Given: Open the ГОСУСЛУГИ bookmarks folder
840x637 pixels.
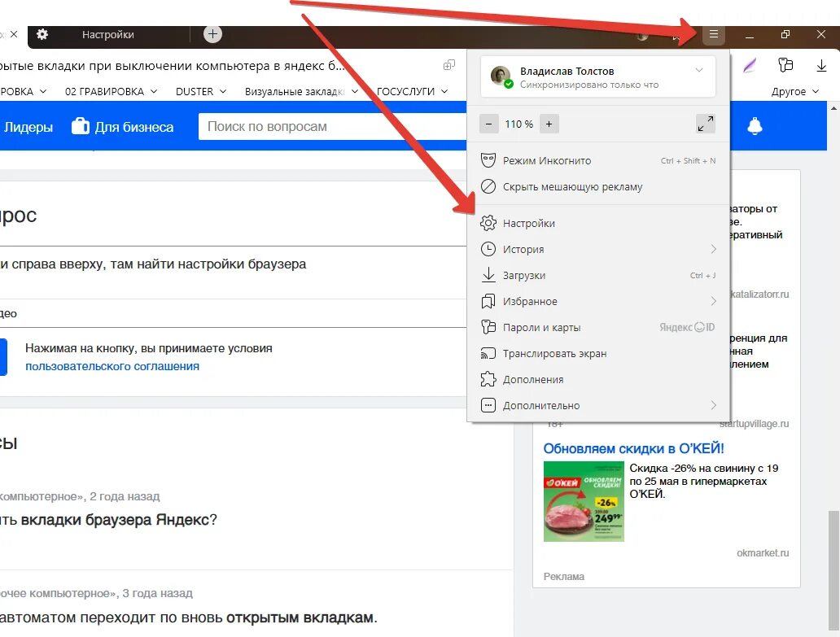Looking at the screenshot, I should pyautogui.click(x=412, y=92).
